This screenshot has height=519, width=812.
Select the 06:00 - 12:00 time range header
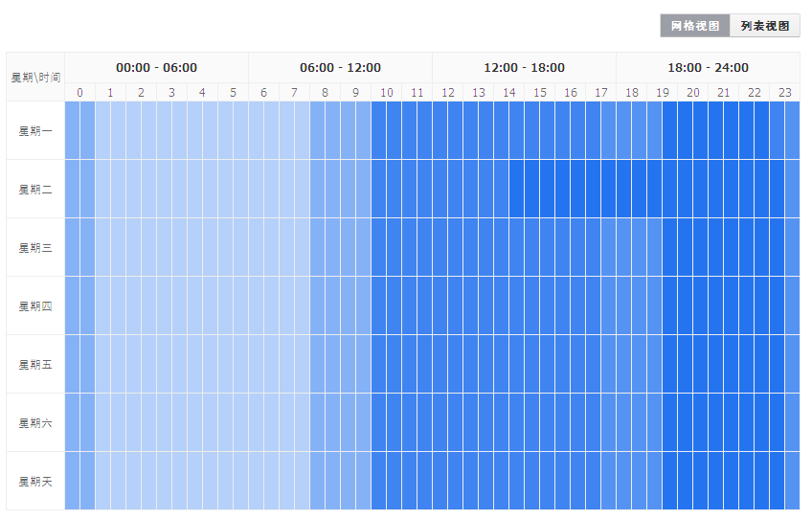coord(340,67)
